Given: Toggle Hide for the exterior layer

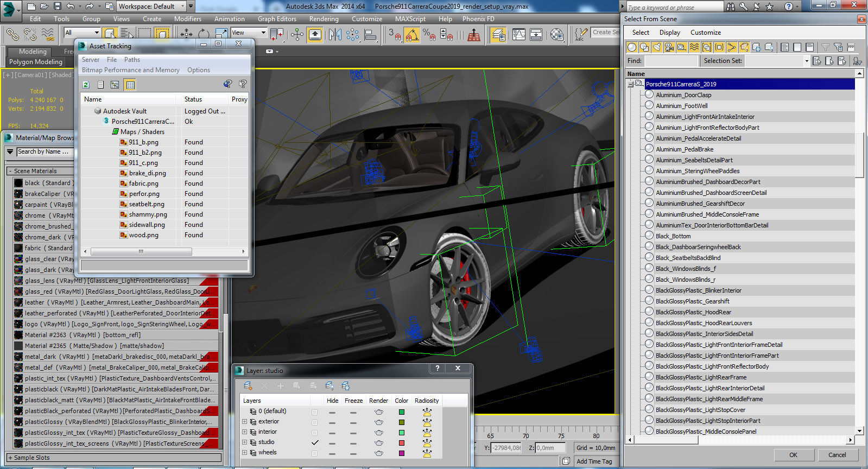Looking at the screenshot, I should [x=332, y=422].
